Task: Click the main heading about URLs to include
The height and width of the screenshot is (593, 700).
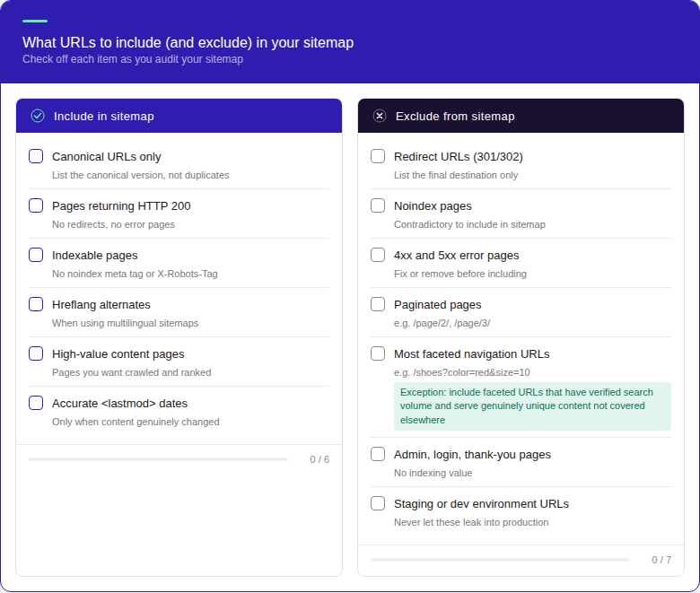Action: click(188, 42)
